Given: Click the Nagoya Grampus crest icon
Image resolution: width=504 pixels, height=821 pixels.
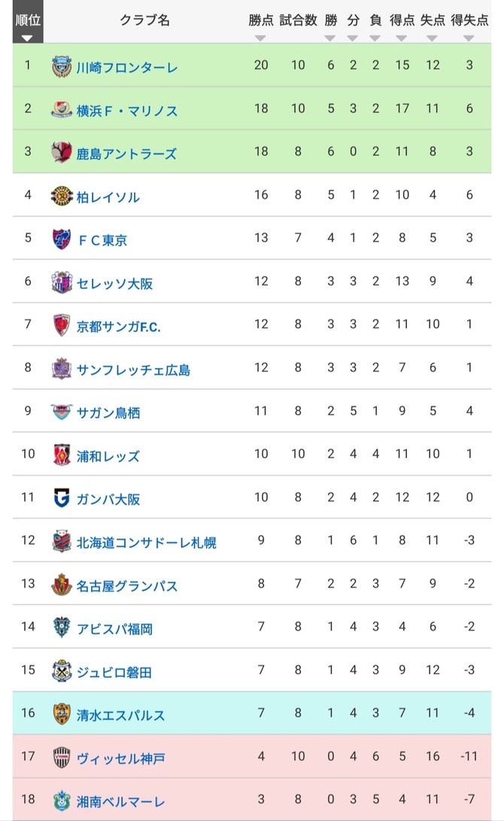Looking at the screenshot, I should [62, 585].
